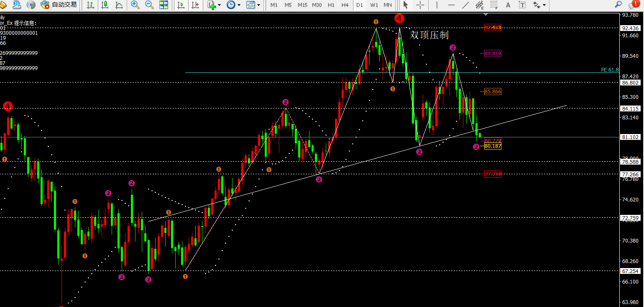Switch to the M30 timeframe

point(317,5)
